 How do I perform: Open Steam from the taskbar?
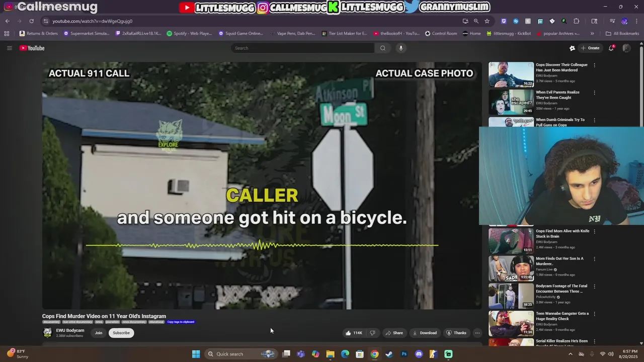pos(389,354)
